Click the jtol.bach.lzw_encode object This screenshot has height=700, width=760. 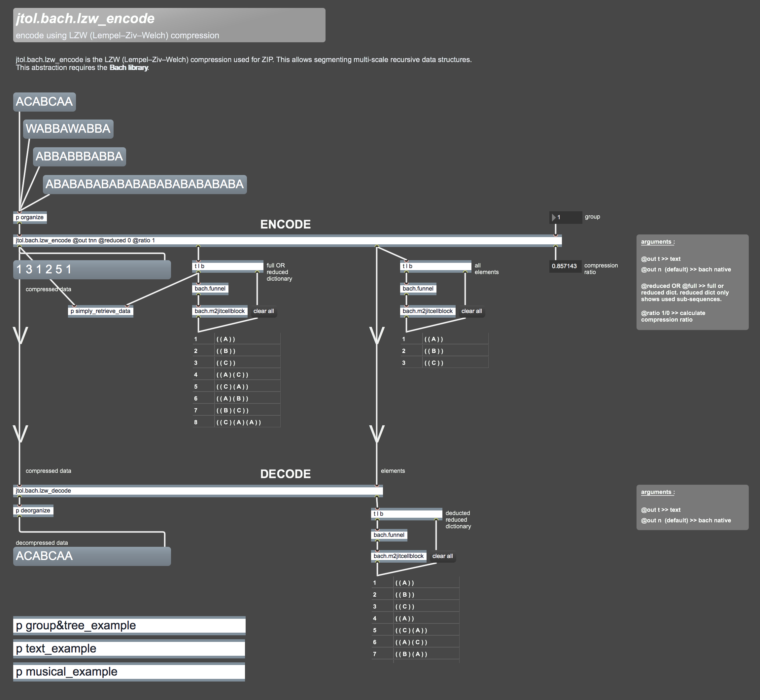pos(85,240)
